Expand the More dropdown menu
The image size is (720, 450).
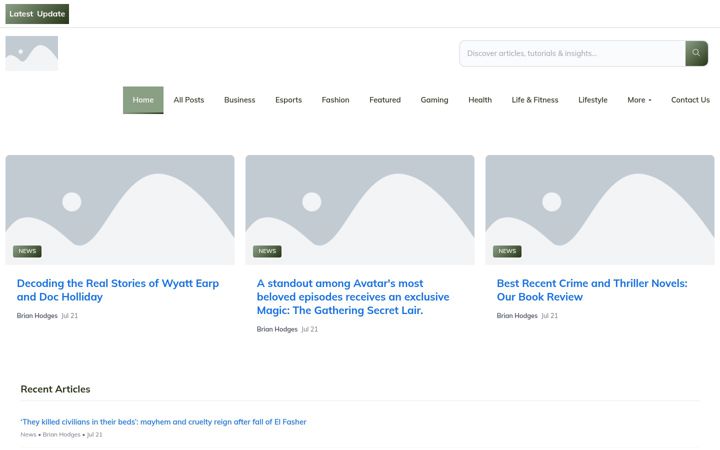(x=639, y=100)
